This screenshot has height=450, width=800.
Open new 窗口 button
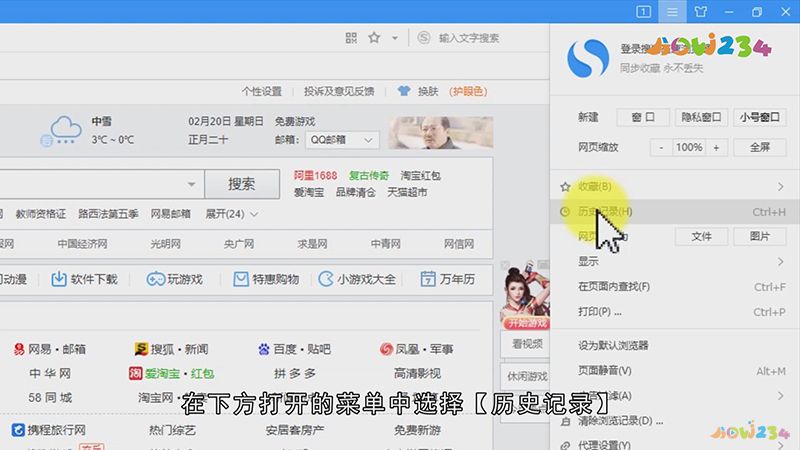coord(643,117)
